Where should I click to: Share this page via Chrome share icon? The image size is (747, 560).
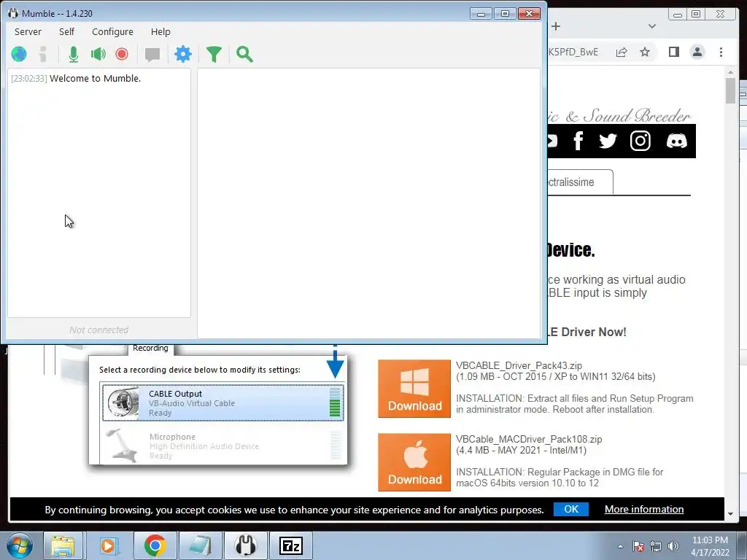[622, 52]
